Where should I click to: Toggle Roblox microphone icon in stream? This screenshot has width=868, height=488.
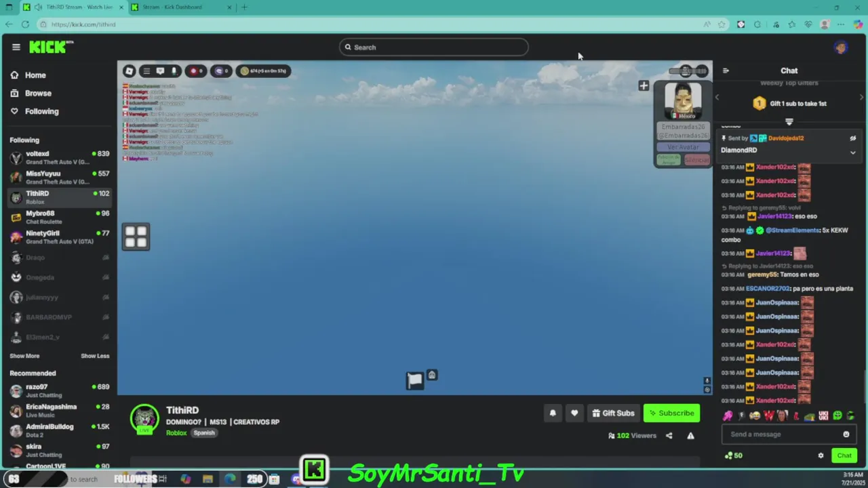click(x=174, y=71)
